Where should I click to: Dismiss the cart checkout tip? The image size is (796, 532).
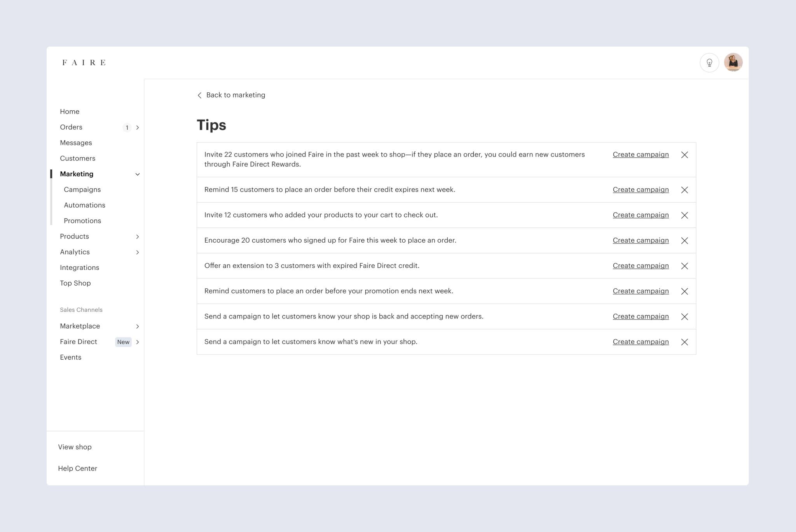pyautogui.click(x=684, y=215)
